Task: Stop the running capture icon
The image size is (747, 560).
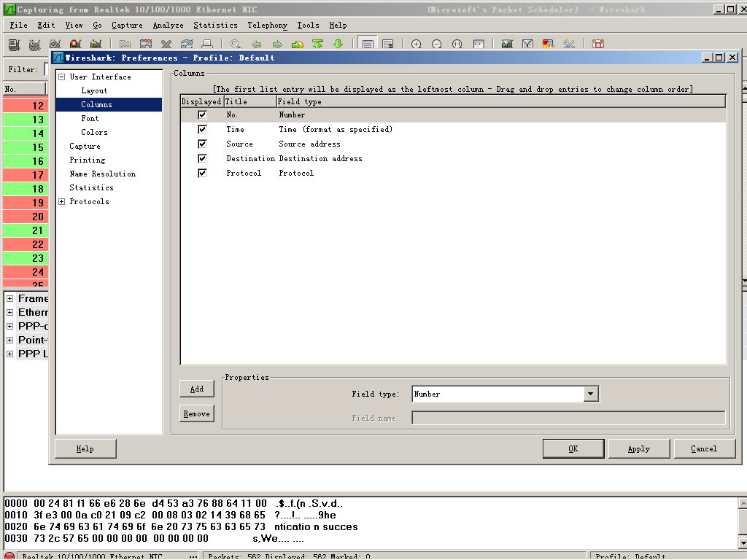Action: (76, 44)
